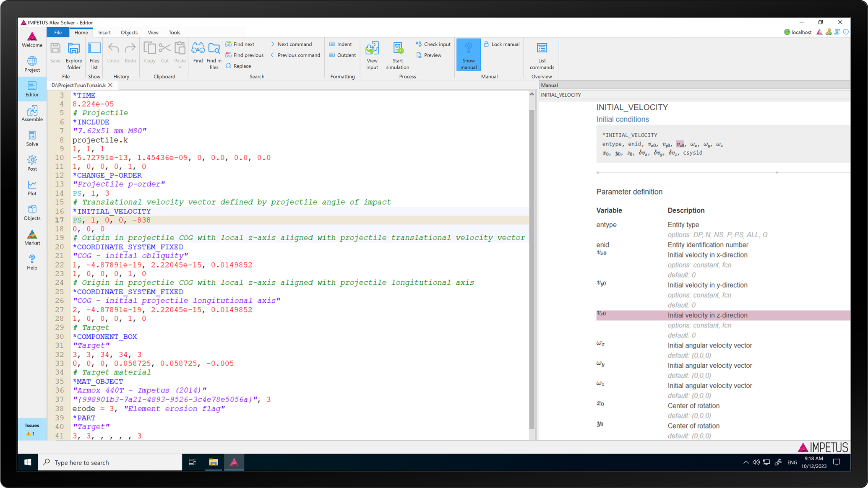
Task: Enable Indent formatting option
Action: click(x=340, y=44)
